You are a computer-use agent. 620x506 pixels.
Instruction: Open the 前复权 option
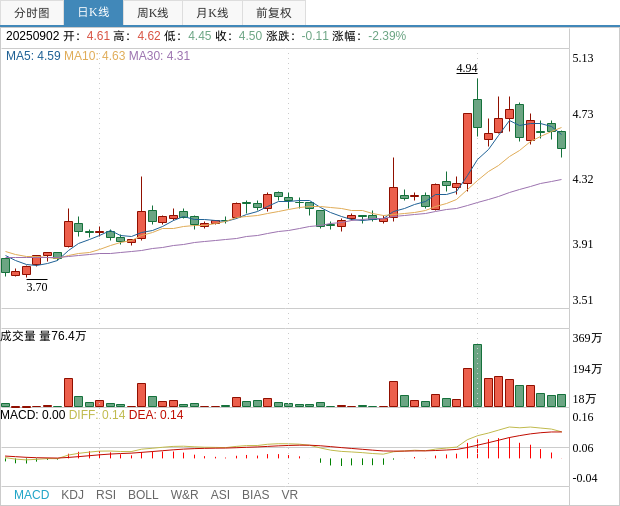point(274,13)
